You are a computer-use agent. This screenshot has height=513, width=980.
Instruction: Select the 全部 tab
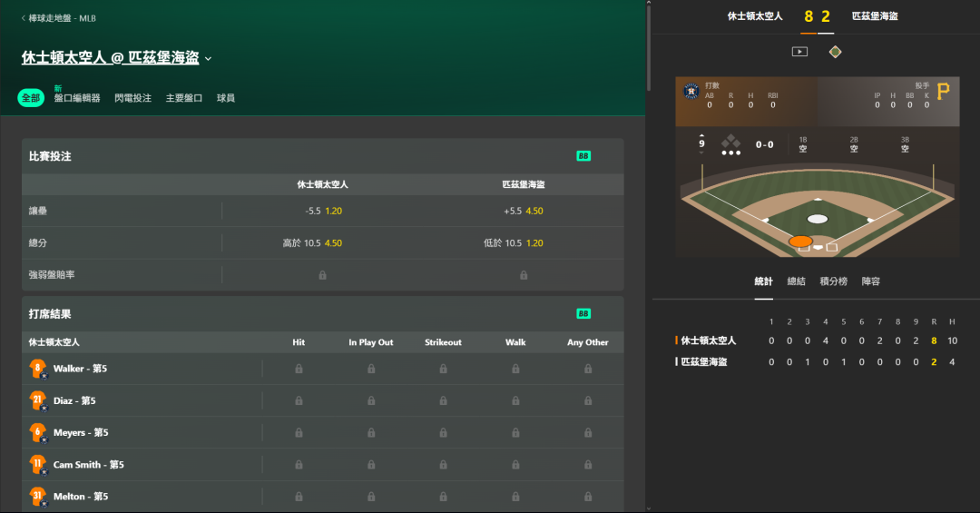coord(31,98)
